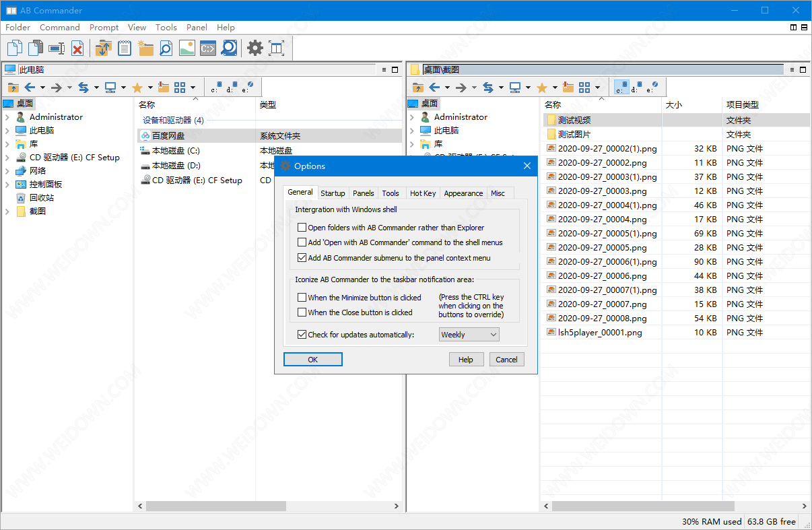Screen dimensions: 812x530
Task: Click the maximize panel toolbar icon
Action: tap(276, 48)
